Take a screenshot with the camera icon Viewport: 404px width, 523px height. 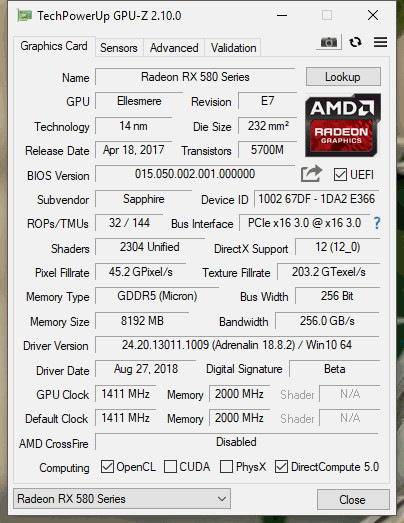pos(329,42)
